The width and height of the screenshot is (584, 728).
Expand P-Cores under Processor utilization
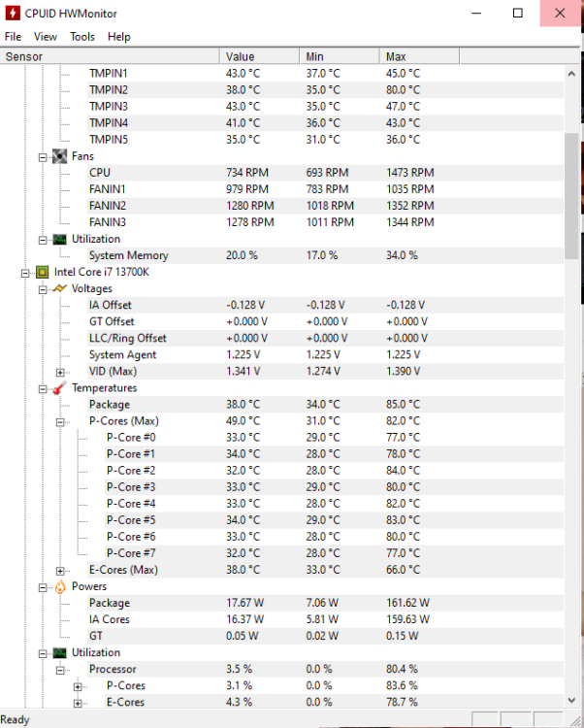[78, 686]
